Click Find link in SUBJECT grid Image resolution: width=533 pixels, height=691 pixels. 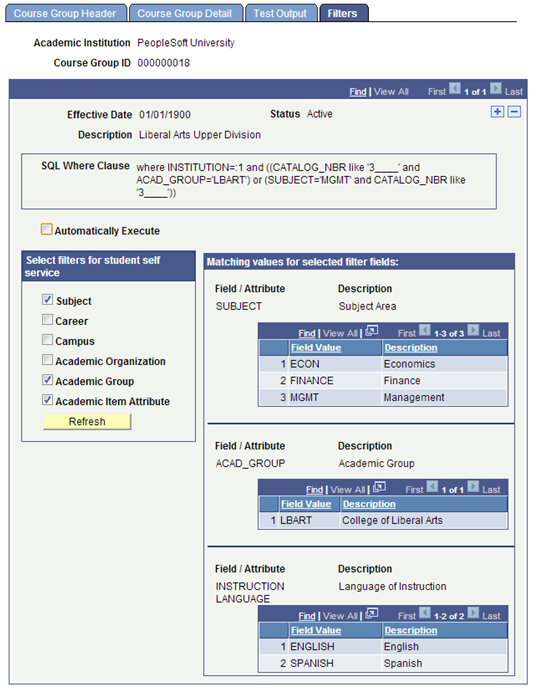click(x=307, y=333)
